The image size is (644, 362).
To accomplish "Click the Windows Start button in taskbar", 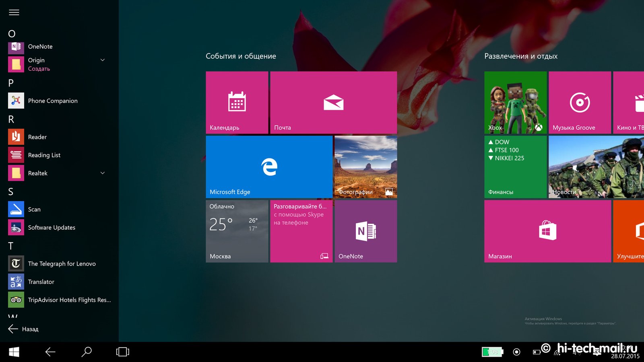I will click(14, 352).
